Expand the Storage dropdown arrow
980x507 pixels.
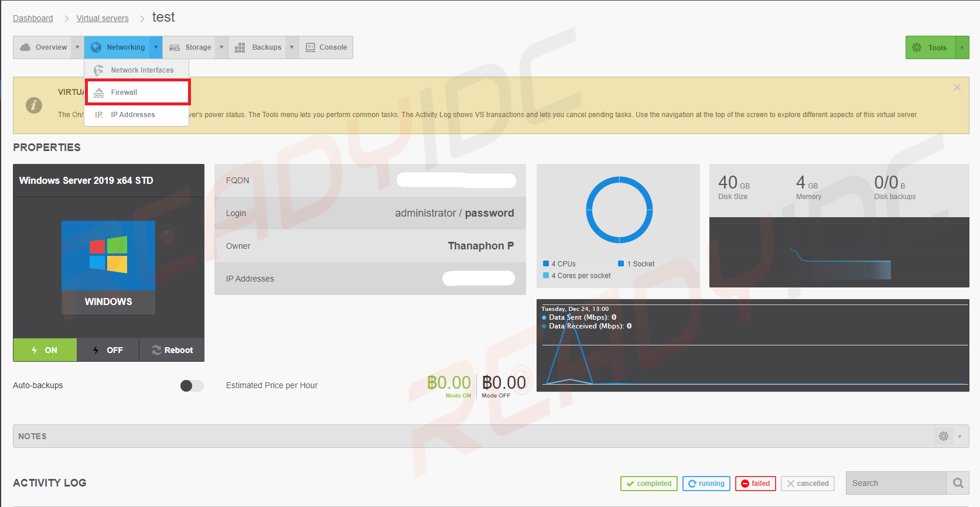[x=221, y=47]
